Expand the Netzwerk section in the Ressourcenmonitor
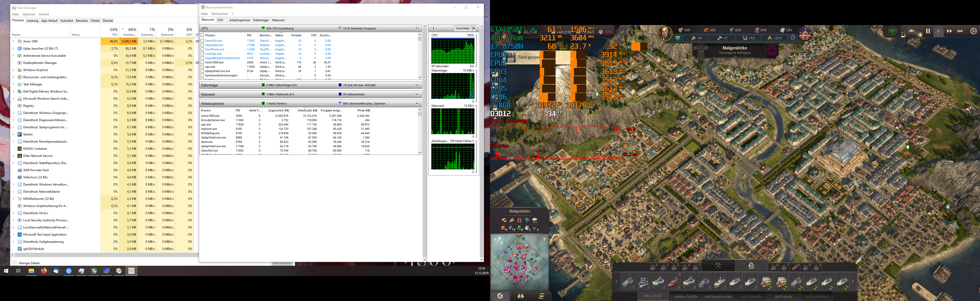980x301 pixels. coord(416,94)
